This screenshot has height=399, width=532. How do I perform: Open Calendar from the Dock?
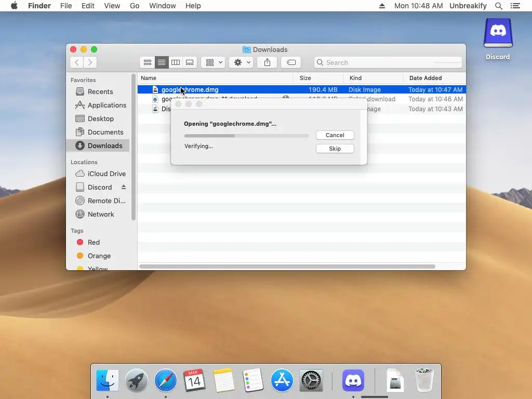coord(194,380)
